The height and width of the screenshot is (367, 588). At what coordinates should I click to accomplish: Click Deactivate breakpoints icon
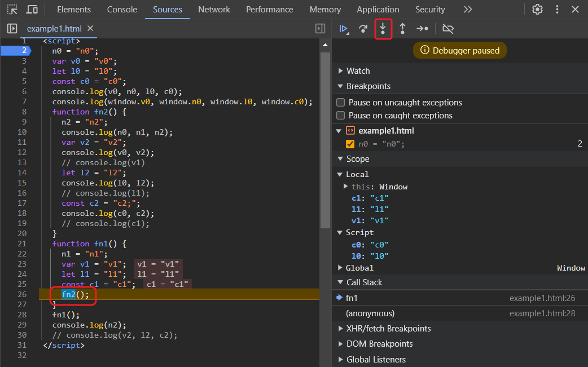tap(448, 29)
